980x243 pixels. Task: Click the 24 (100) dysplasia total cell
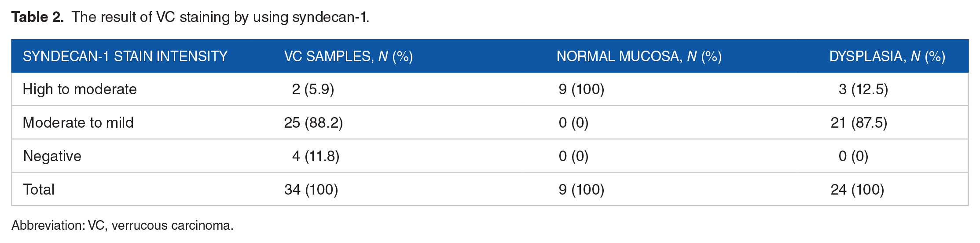coord(857,190)
